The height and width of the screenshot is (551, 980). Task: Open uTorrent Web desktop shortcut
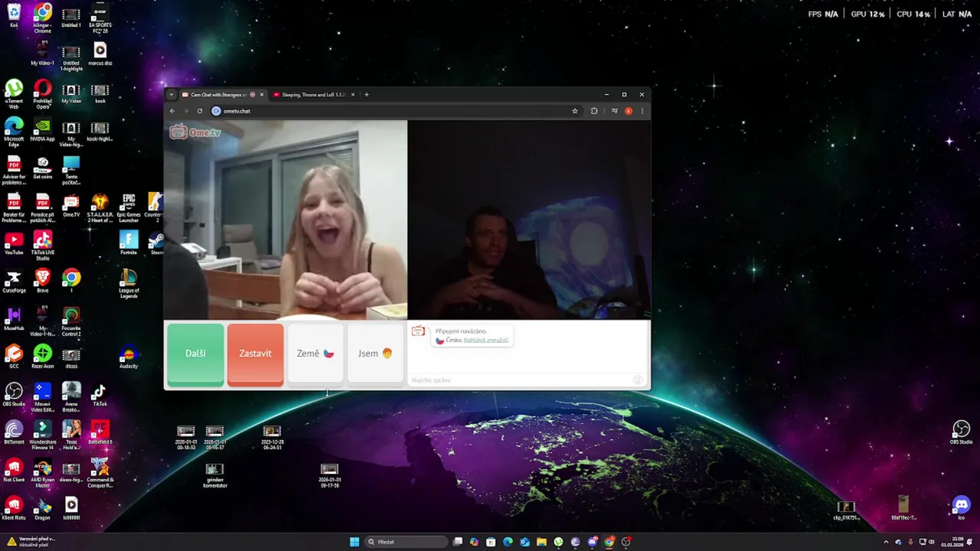click(x=14, y=95)
